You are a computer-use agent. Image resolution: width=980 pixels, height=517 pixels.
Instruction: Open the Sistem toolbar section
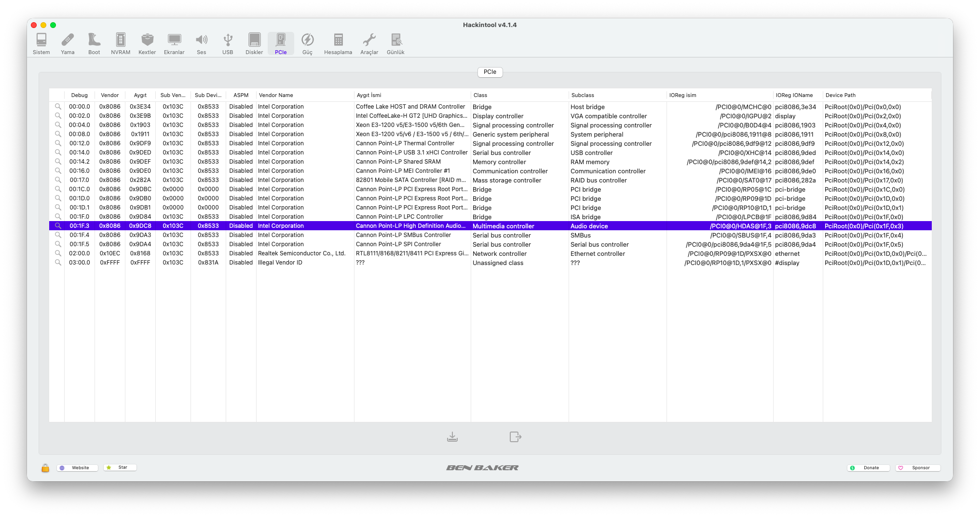pyautogui.click(x=41, y=43)
